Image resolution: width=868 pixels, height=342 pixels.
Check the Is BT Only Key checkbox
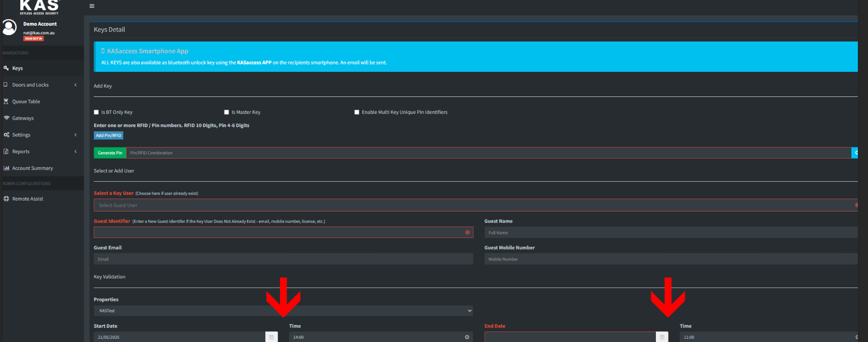96,112
